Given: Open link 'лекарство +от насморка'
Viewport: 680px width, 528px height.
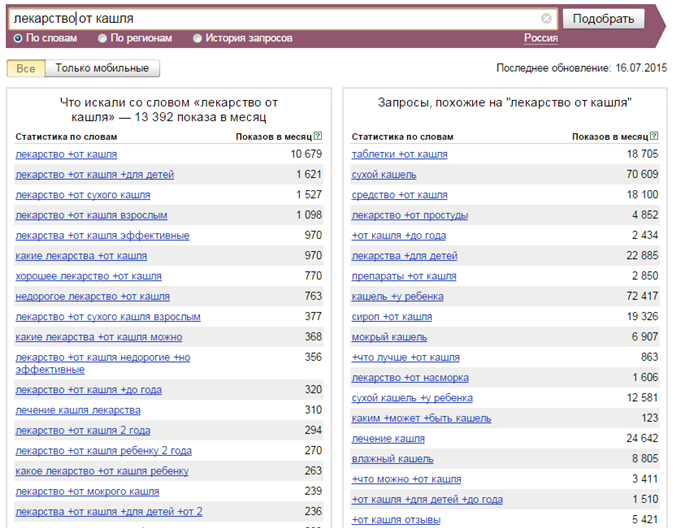Looking at the screenshot, I should point(410,378).
